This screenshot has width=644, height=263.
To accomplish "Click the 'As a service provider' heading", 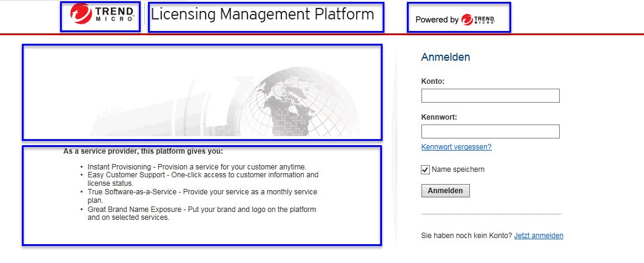I will (x=143, y=151).
